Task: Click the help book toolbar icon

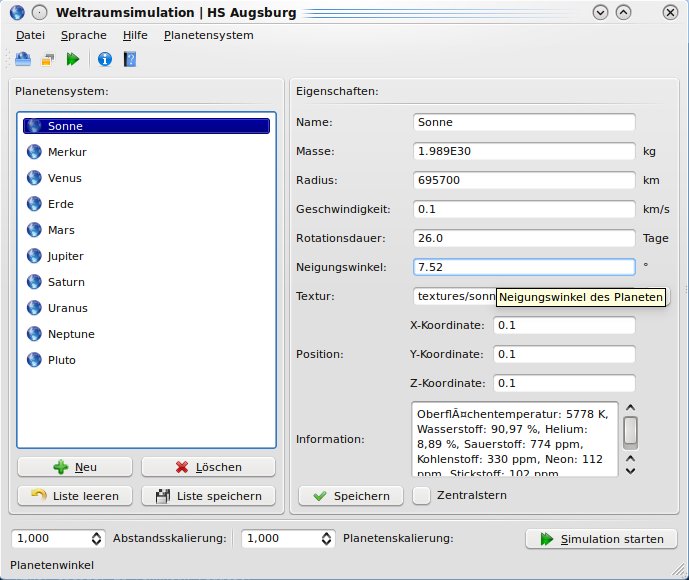Action: click(129, 60)
